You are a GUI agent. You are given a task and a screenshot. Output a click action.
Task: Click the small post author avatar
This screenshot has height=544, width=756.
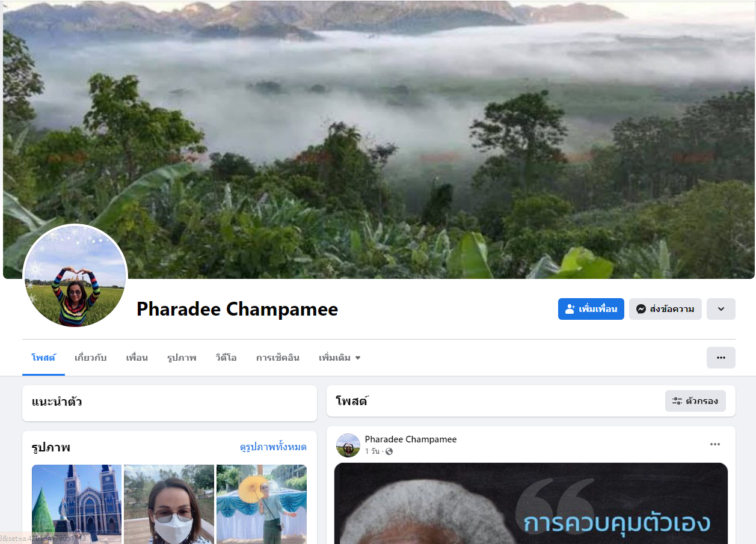click(348, 445)
